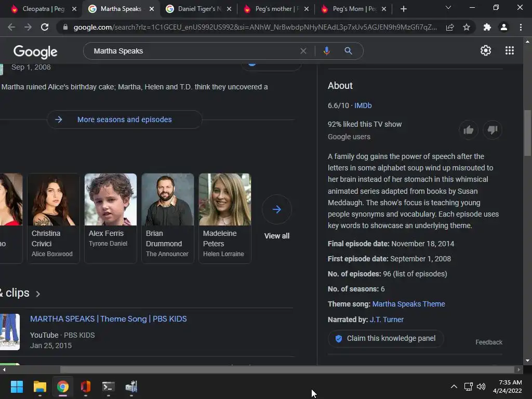Open the taskbar app with monitor icon

[131, 387]
